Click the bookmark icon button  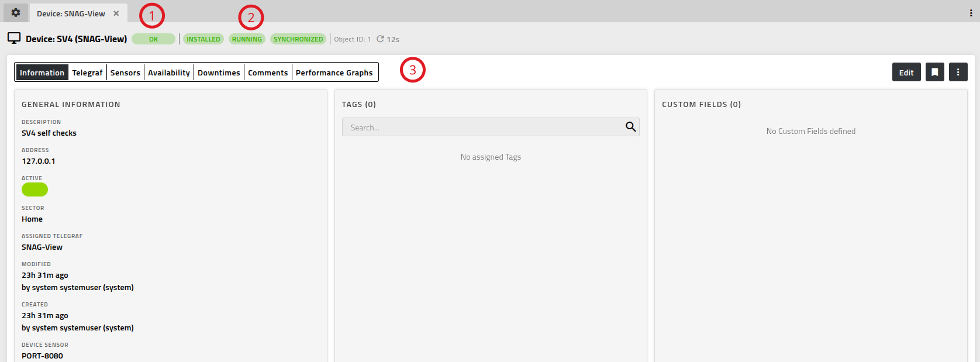tap(935, 73)
